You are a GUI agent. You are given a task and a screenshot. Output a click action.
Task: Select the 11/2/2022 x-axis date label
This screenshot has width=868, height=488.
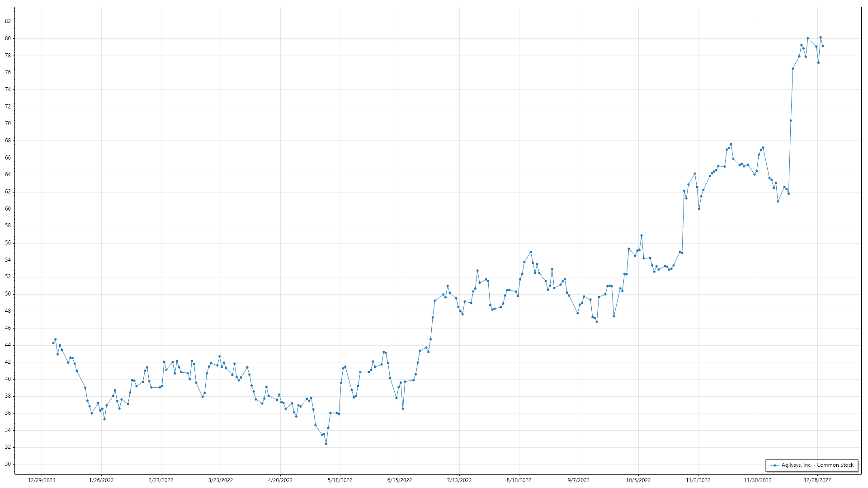pyautogui.click(x=698, y=480)
